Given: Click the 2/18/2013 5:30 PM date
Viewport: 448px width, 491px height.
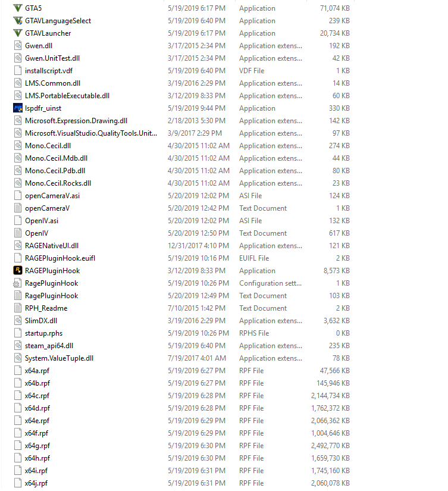Looking at the screenshot, I should click(x=196, y=121).
